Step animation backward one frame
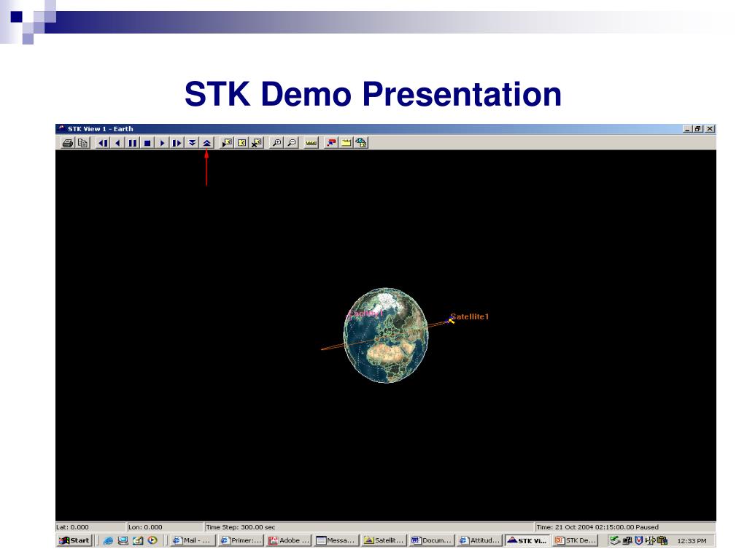The width and height of the screenshot is (747, 560). (102, 143)
